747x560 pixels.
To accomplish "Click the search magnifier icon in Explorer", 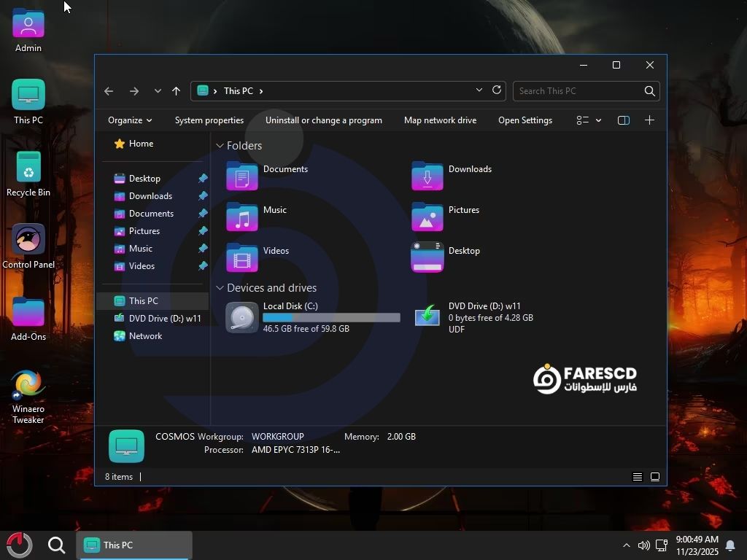I will coord(649,91).
